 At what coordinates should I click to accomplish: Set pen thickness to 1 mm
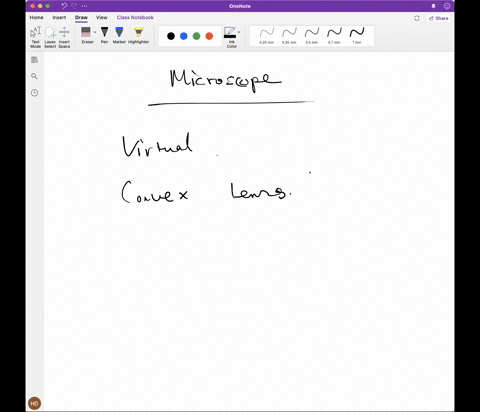[357, 36]
